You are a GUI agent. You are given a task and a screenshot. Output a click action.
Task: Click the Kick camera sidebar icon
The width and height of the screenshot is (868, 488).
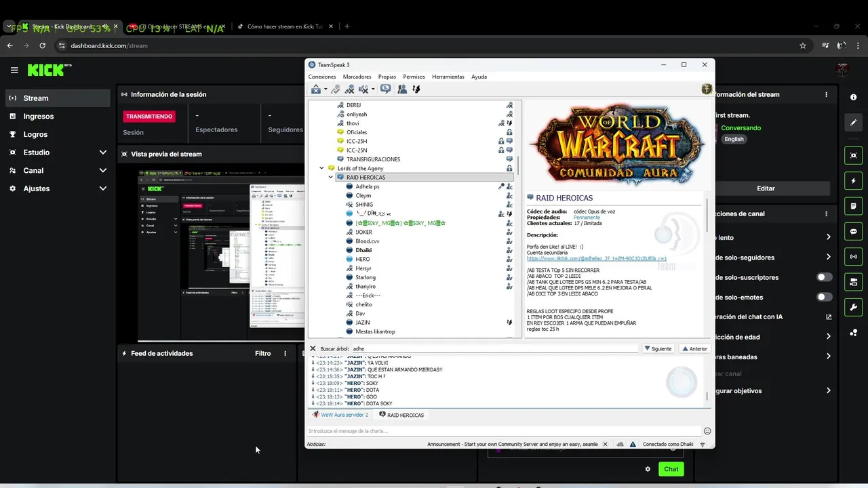pyautogui.click(x=853, y=282)
